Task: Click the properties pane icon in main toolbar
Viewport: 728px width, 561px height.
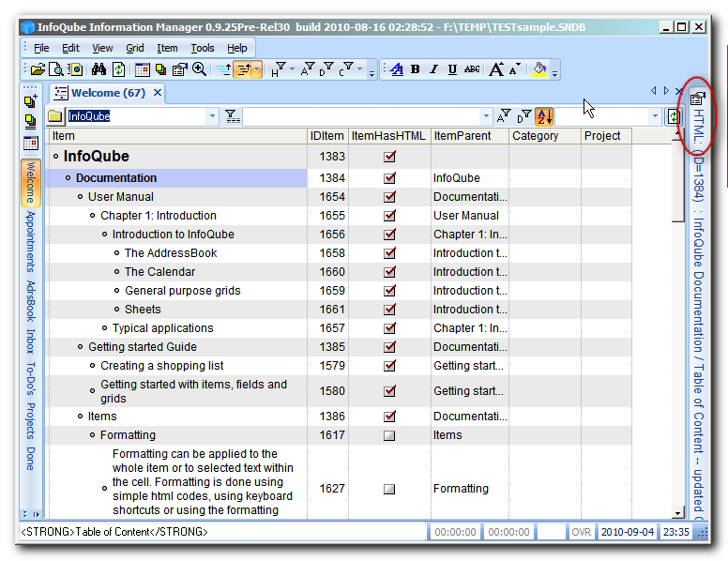Action: coord(180,69)
